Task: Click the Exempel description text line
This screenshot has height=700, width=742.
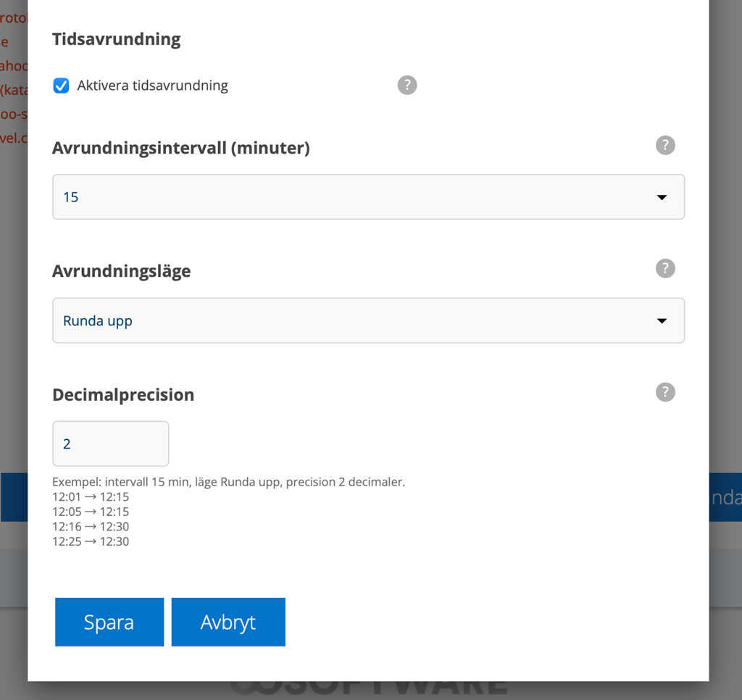Action: [x=228, y=482]
